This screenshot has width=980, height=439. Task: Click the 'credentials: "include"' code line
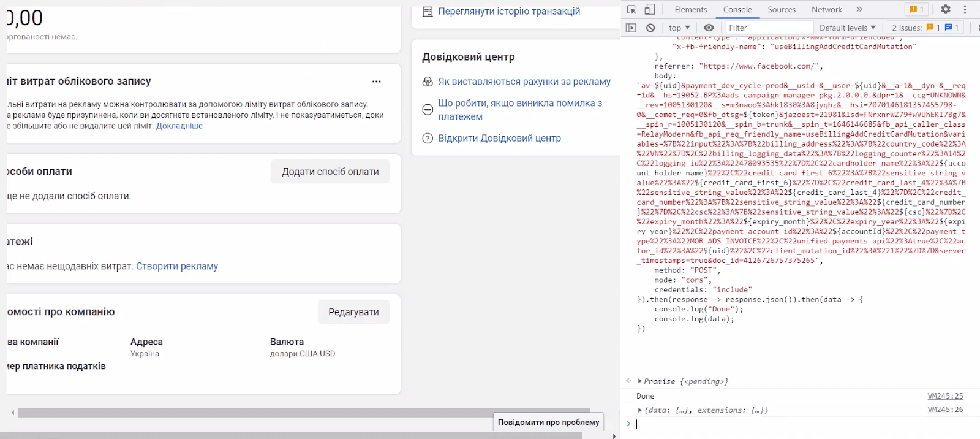pos(703,290)
